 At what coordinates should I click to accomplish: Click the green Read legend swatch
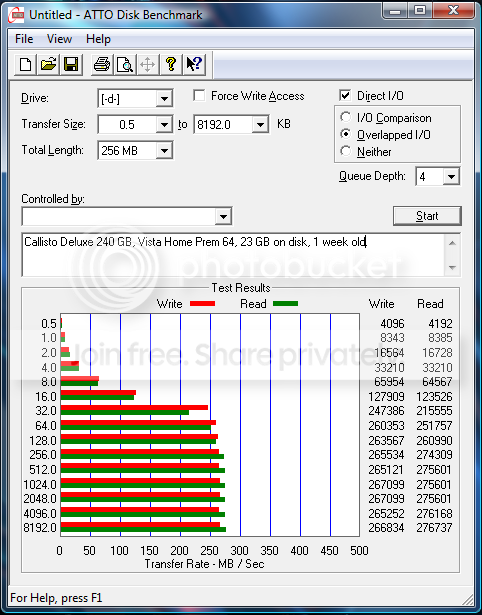tap(285, 304)
